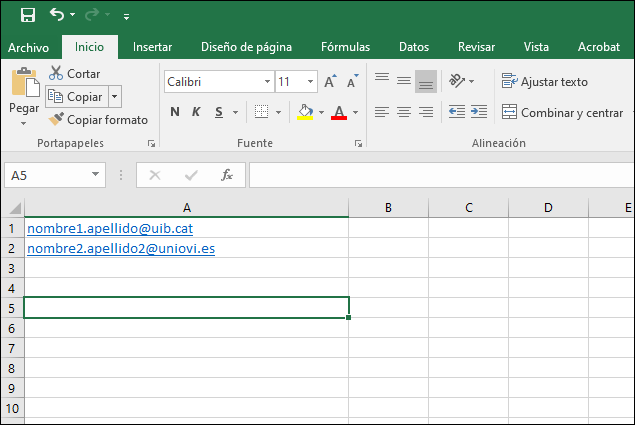Open the Revisar tab
Image resolution: width=635 pixels, height=425 pixels.
click(476, 47)
